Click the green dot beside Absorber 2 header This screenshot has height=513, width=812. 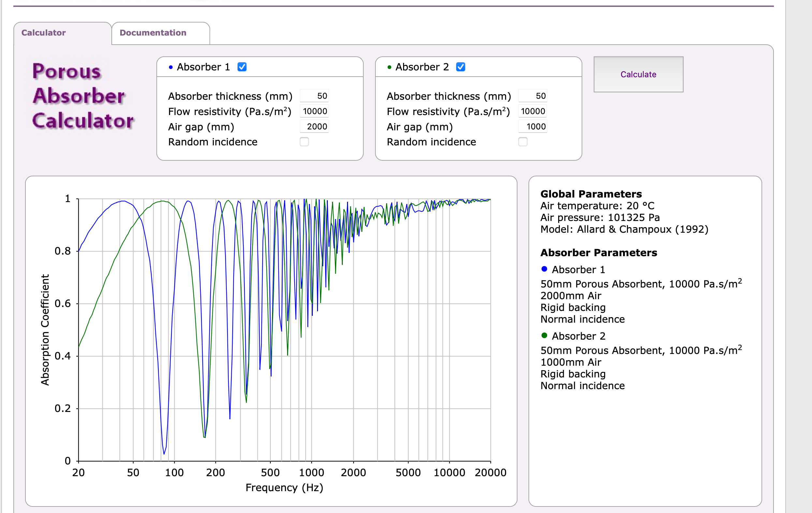[389, 67]
